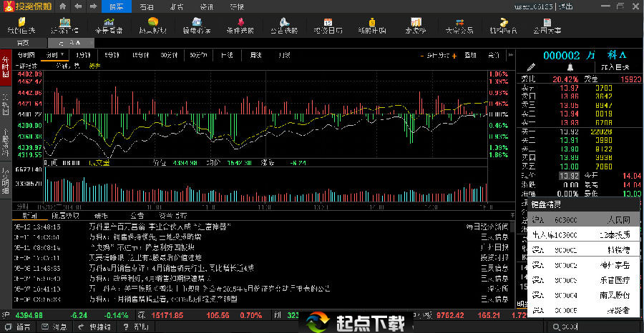Image resolution: width=644 pixels, height=333 pixels.
Task: Switch to the 首页 page tab
Action: tap(24, 43)
